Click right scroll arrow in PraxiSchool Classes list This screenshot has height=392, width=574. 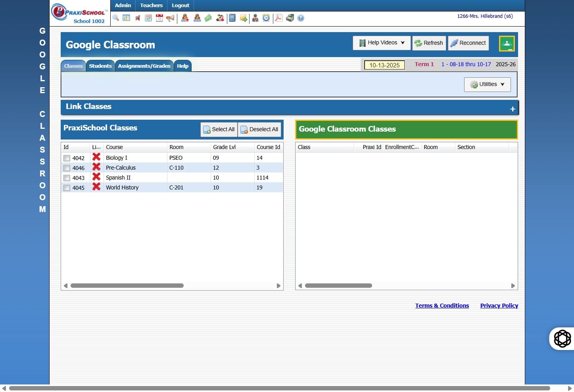[x=278, y=286]
